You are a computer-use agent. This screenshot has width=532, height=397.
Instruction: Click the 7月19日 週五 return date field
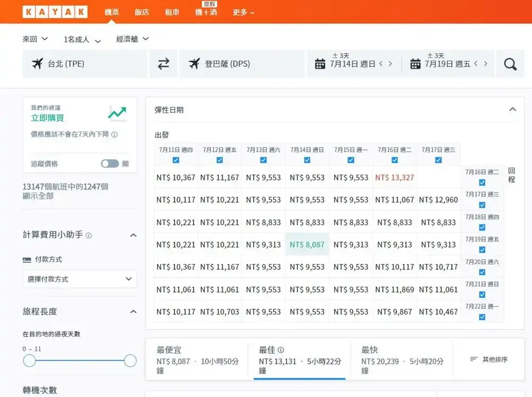tap(449, 64)
